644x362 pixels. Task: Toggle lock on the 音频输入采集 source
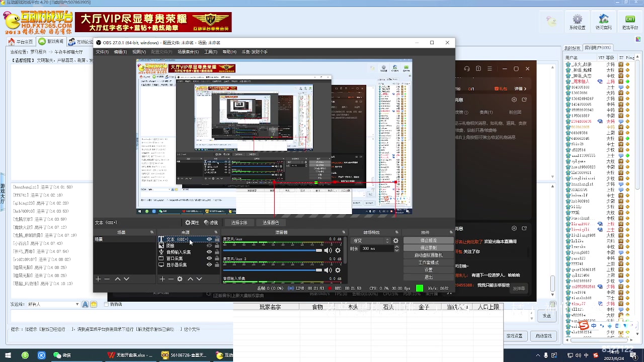(217, 252)
